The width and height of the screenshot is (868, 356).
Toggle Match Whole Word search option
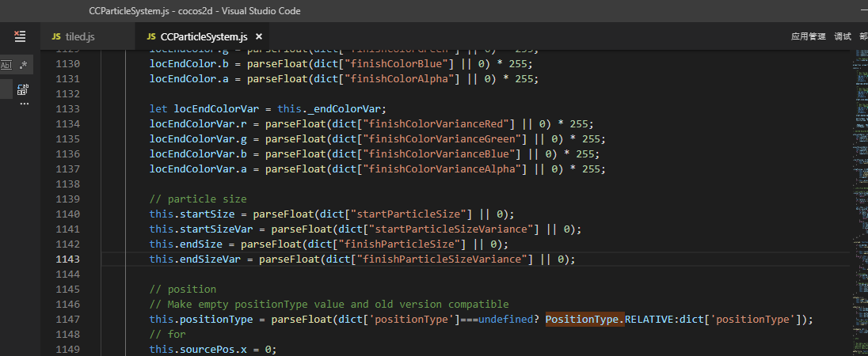click(6, 65)
